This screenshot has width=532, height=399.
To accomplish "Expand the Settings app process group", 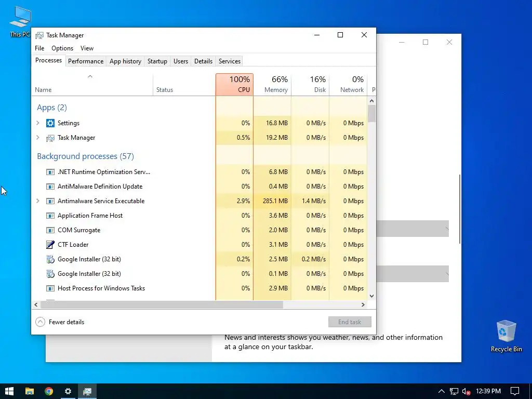I will [x=38, y=123].
